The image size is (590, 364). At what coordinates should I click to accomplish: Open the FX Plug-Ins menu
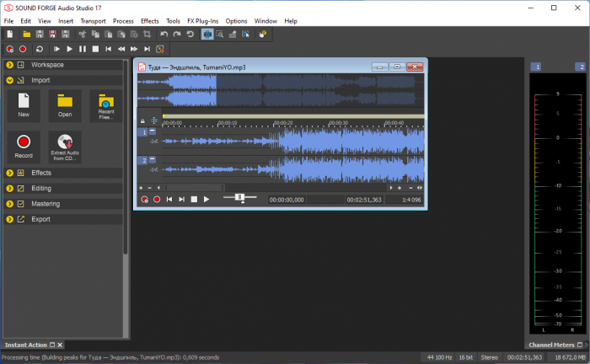click(203, 21)
